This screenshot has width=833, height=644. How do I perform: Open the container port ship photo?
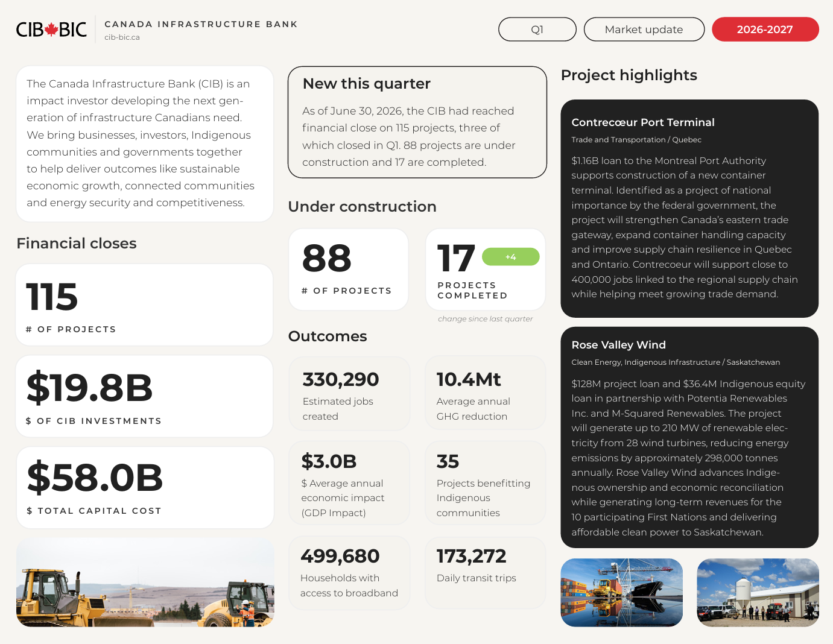pos(622,593)
